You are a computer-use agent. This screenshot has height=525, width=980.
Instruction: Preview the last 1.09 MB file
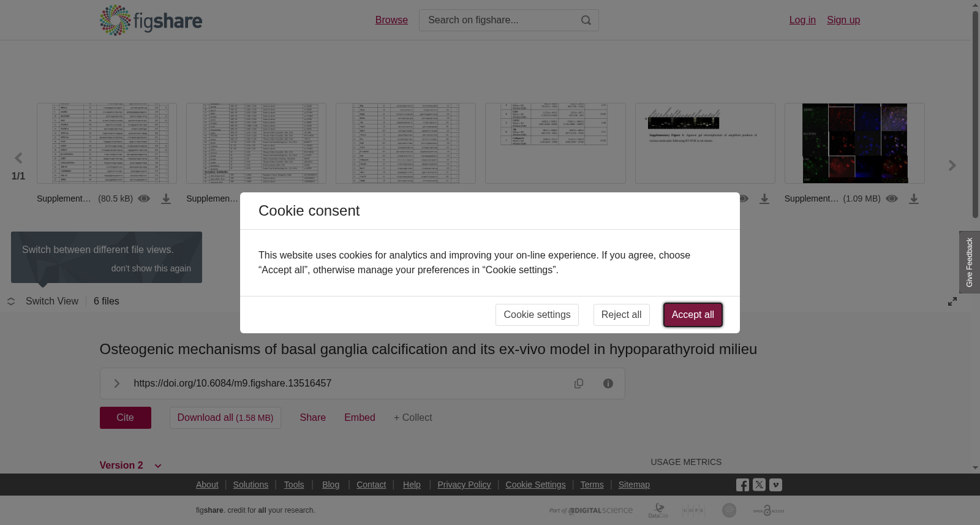(892, 198)
